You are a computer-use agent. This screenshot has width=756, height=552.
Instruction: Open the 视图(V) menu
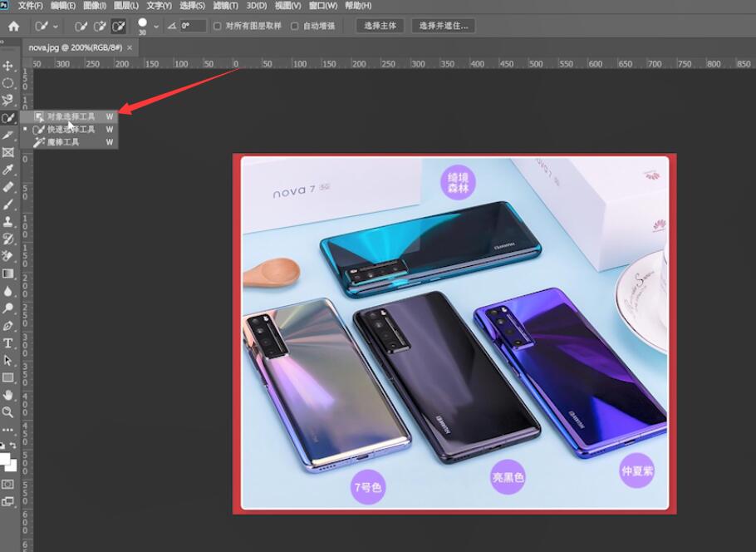coord(287,6)
